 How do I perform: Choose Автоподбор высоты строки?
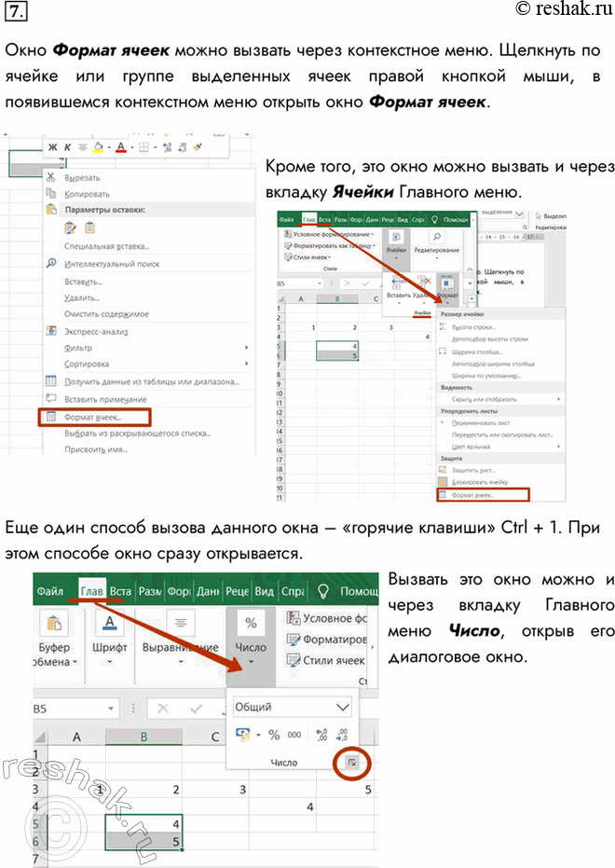coord(489,339)
